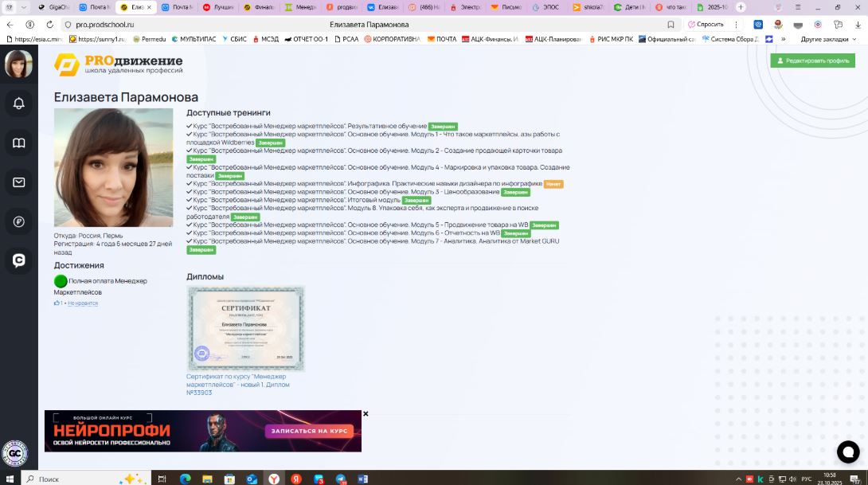
Task: Click the Редактировать профиль button
Action: (x=812, y=61)
